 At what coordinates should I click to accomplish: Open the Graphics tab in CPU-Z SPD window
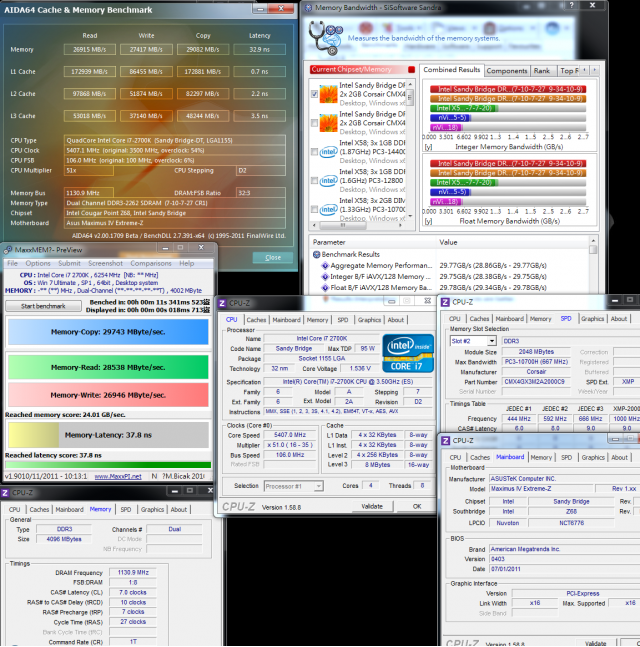(593, 319)
